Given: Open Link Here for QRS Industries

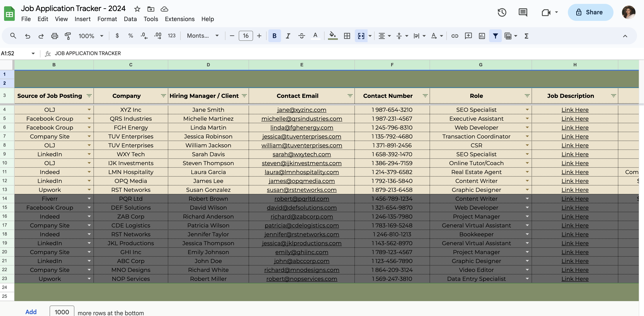Looking at the screenshot, I should coord(575,119).
